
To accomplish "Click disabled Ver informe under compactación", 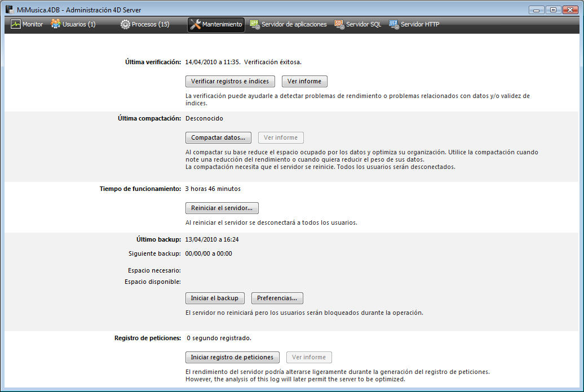I will click(x=281, y=137).
